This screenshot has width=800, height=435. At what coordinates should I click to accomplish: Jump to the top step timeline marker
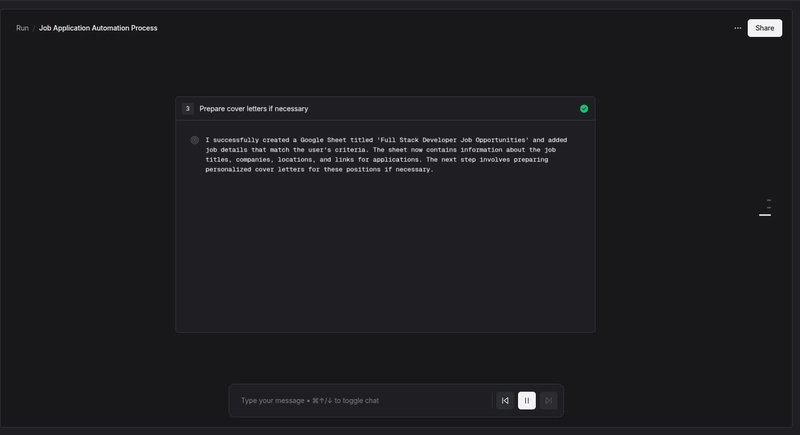click(x=768, y=200)
